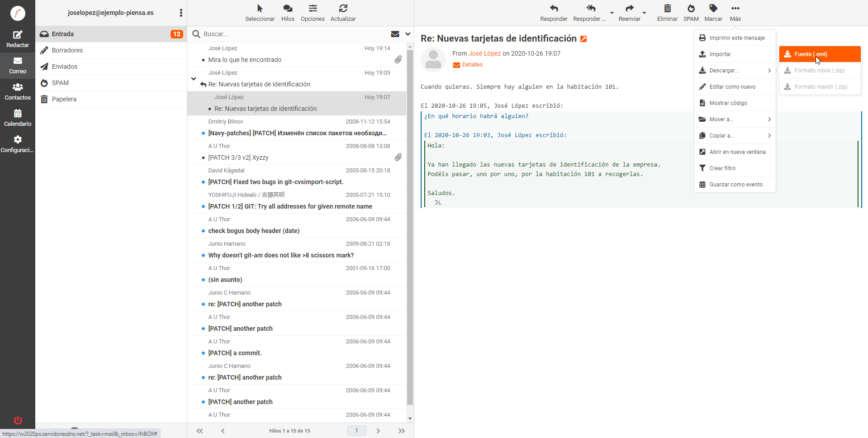Screen dimensions: 868x438
Task: Select Crear filtro menu entry
Action: [722, 168]
